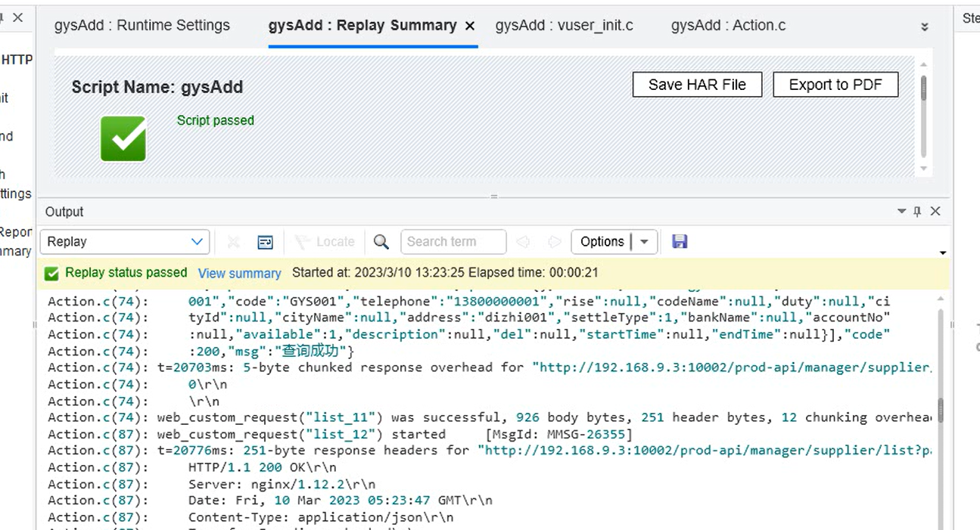Open the Replay output type dropdown
The height and width of the screenshot is (530, 980).
pyautogui.click(x=124, y=242)
